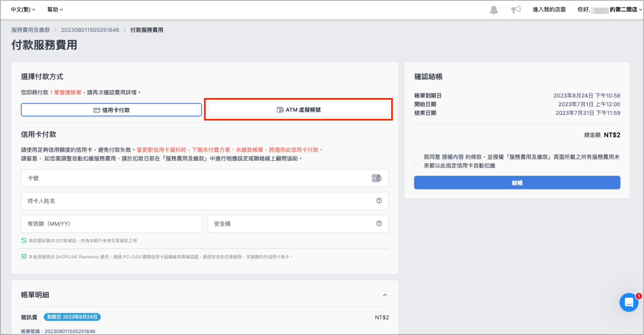Click breadcrumb 202308011500251646

(x=90, y=30)
